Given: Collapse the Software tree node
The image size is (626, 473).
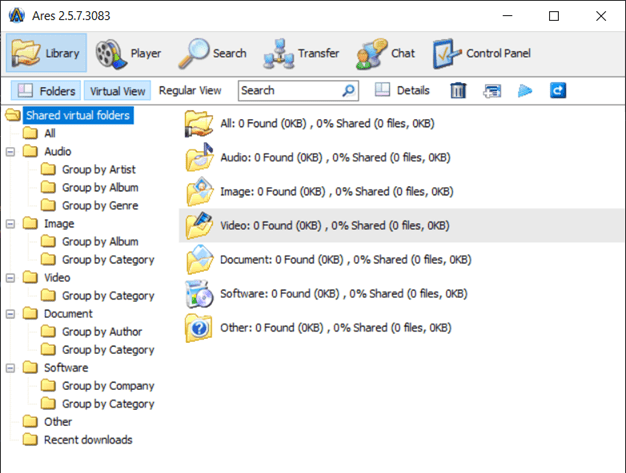Looking at the screenshot, I should coord(10,368).
